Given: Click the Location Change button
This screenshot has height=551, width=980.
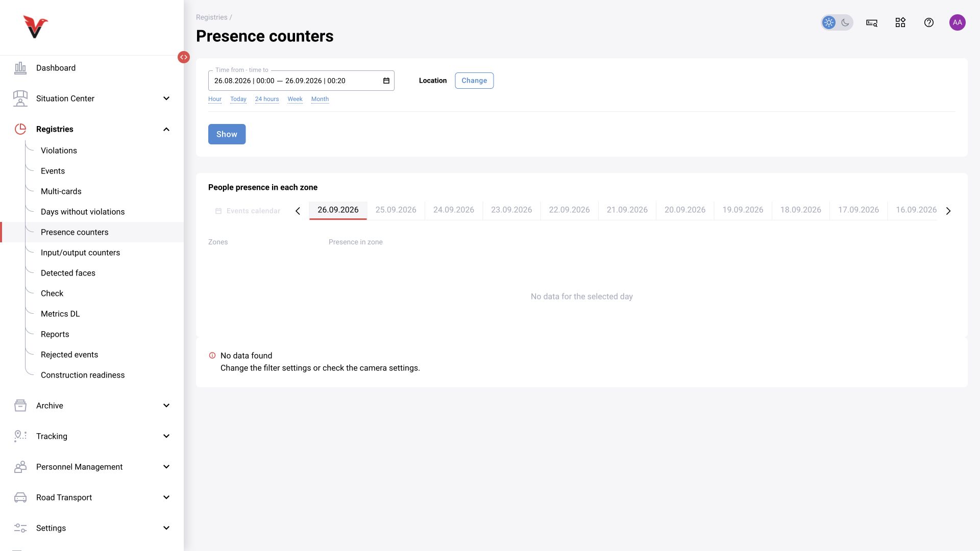Looking at the screenshot, I should click(474, 81).
